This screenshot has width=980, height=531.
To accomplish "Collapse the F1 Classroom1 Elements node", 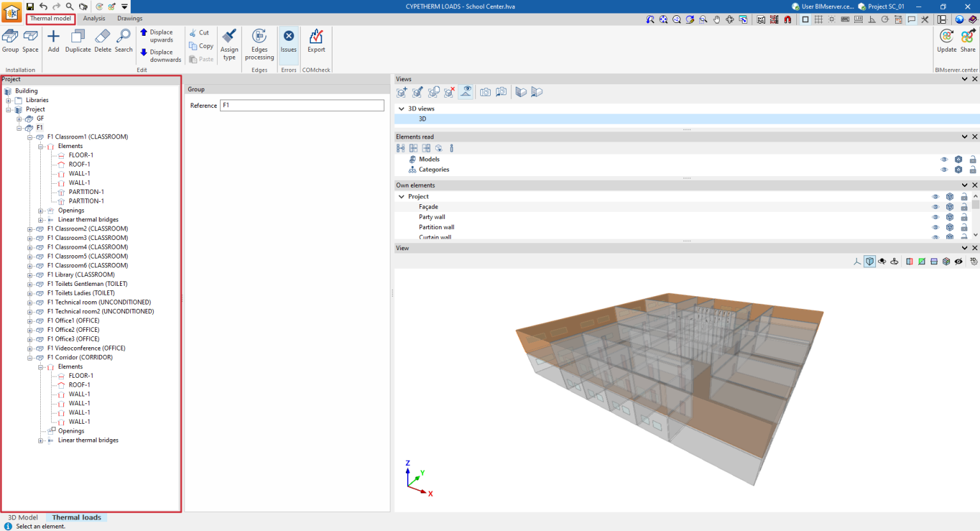I will tap(40, 146).
